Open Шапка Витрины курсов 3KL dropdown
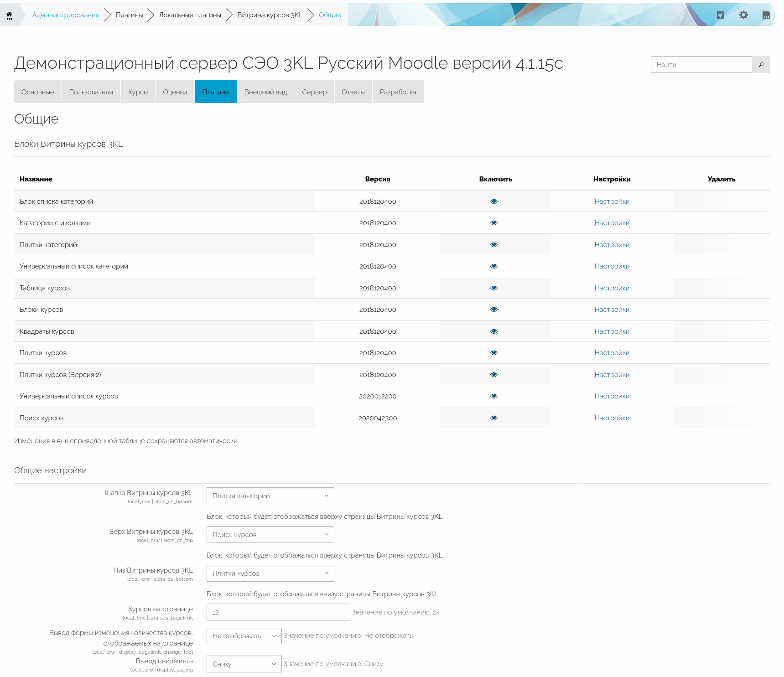 [x=270, y=496]
